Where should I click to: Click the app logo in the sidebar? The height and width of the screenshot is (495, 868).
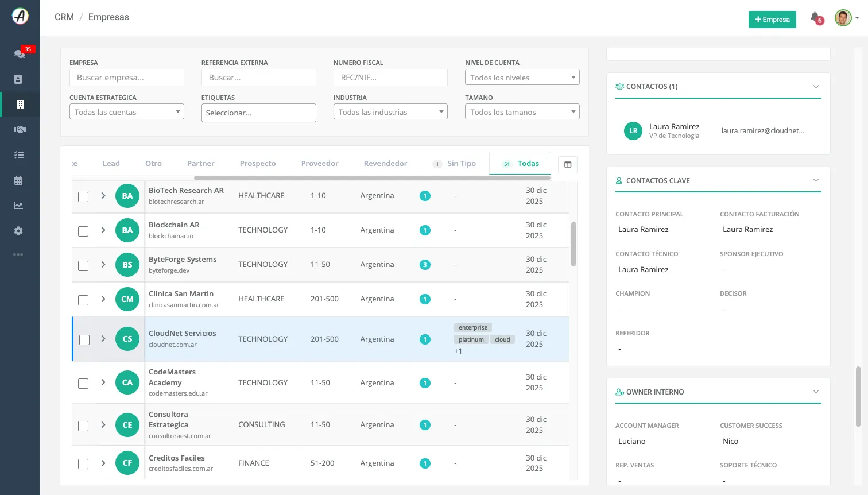[x=20, y=16]
